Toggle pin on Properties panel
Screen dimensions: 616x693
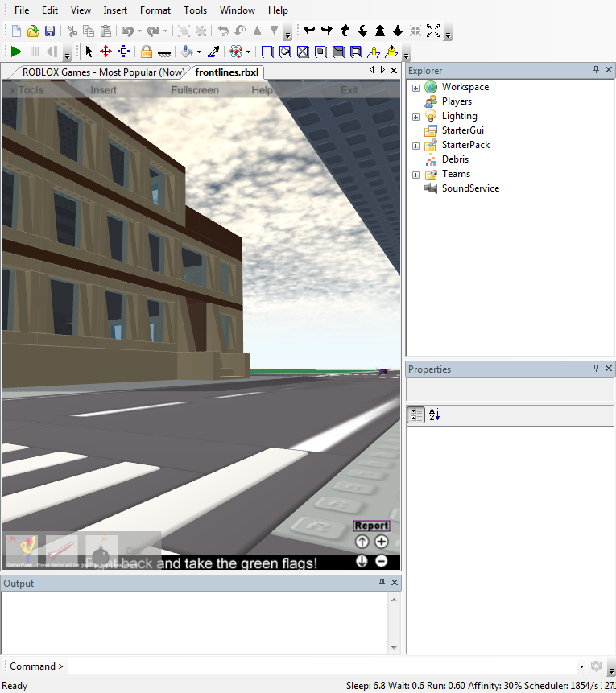[x=597, y=369]
